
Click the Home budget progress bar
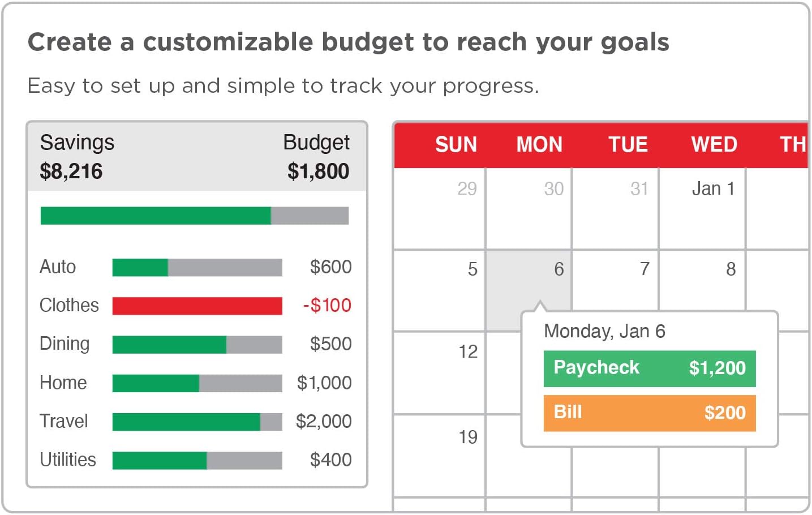click(x=197, y=383)
